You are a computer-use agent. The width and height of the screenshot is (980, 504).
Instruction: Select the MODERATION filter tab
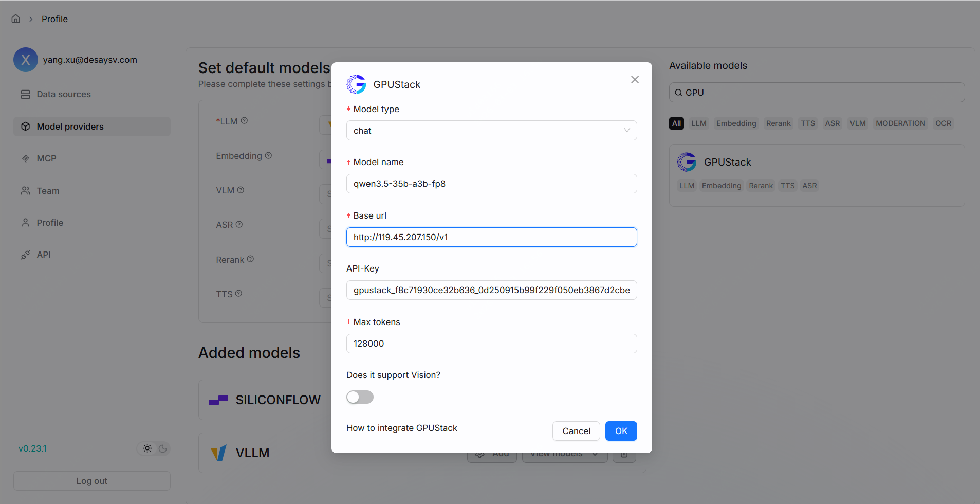(x=900, y=123)
